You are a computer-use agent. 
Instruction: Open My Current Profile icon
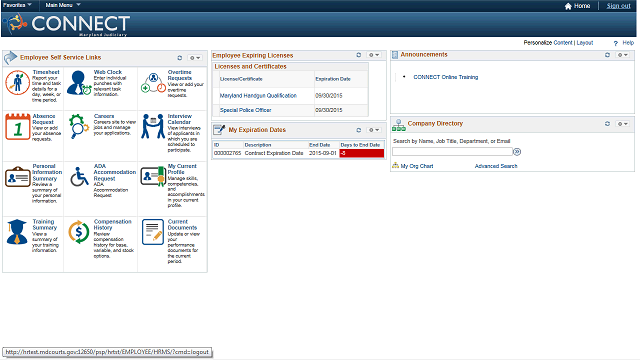tap(153, 176)
